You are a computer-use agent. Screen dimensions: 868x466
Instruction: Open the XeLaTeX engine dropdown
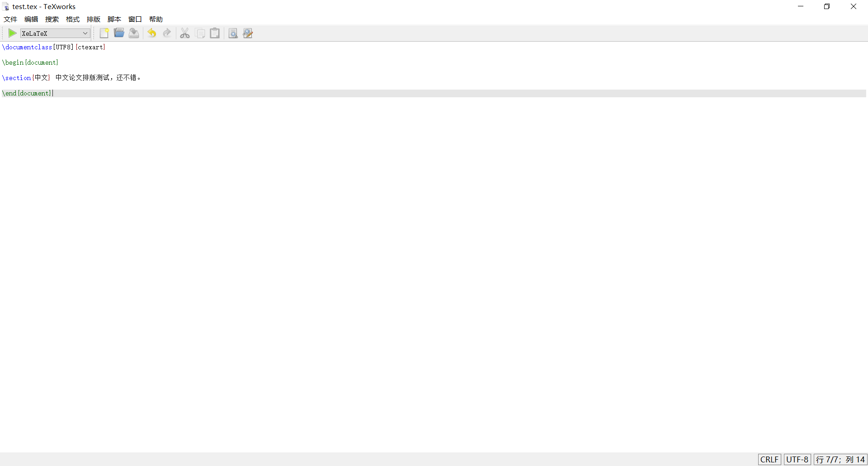tap(55, 33)
